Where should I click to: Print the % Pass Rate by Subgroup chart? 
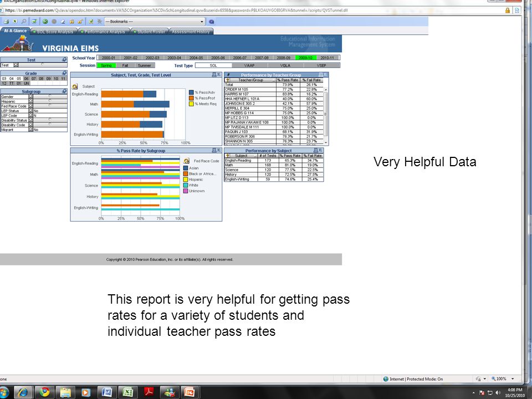pyautogui.click(x=214, y=150)
